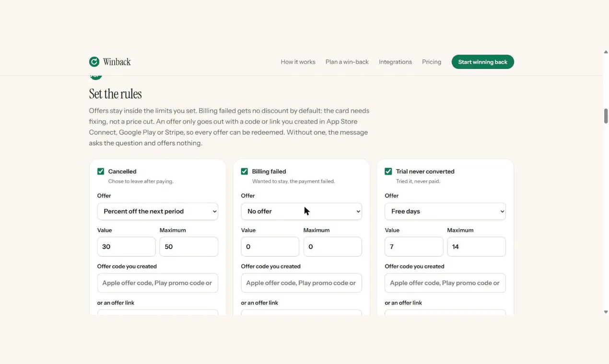609x364 pixels.
Task: Open the Trial never converted Offer dropdown
Action: [445, 211]
